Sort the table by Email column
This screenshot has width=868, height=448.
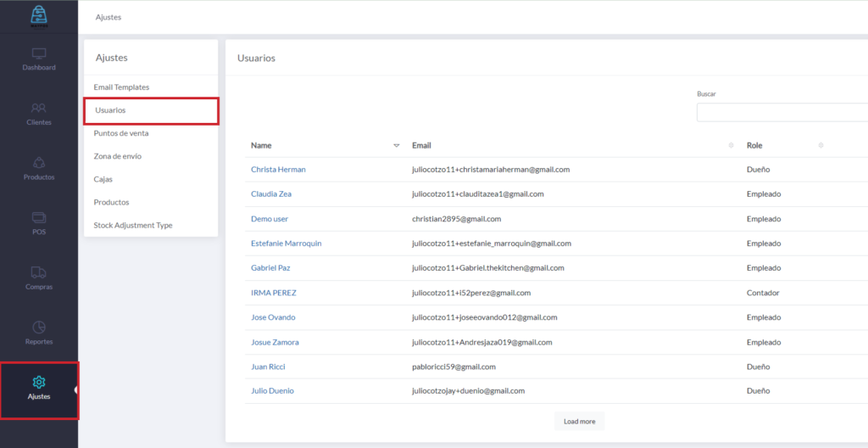pyautogui.click(x=731, y=146)
